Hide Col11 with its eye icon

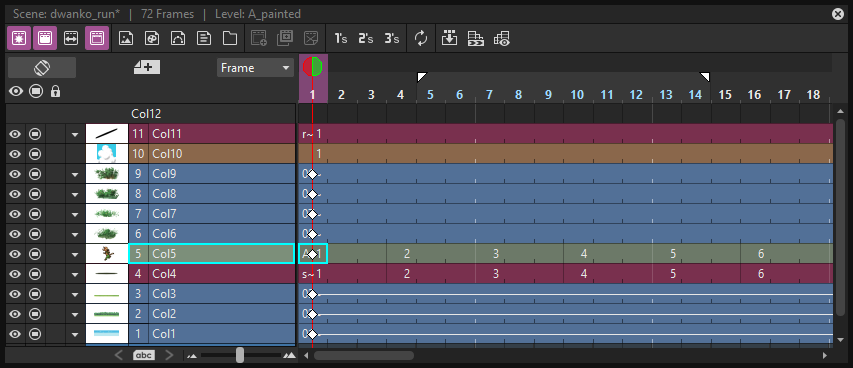16,134
